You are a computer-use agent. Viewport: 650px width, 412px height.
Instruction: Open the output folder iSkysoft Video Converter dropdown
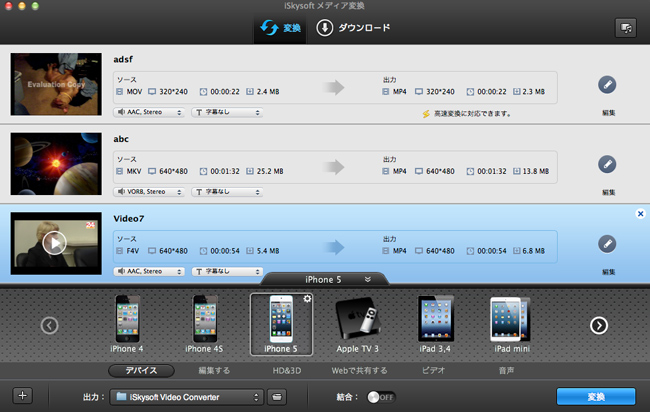(x=186, y=397)
